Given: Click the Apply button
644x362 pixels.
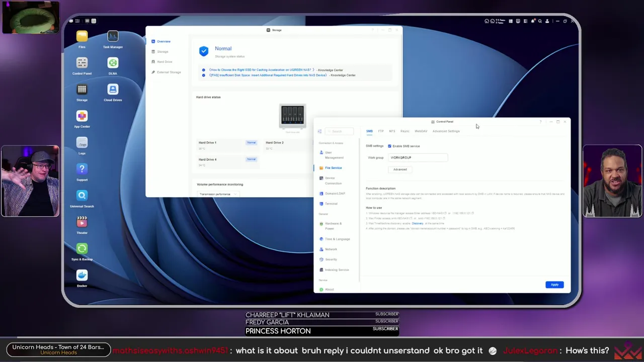Looking at the screenshot, I should pyautogui.click(x=554, y=285).
